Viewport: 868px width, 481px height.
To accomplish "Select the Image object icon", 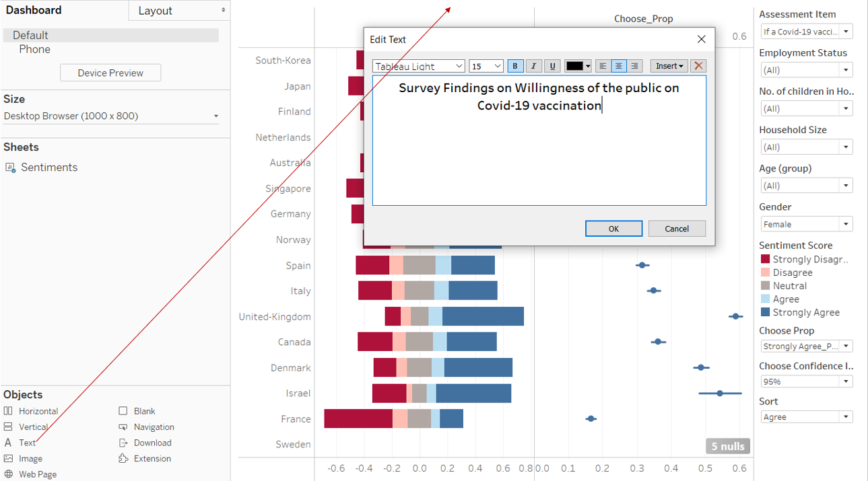I will pos(9,459).
